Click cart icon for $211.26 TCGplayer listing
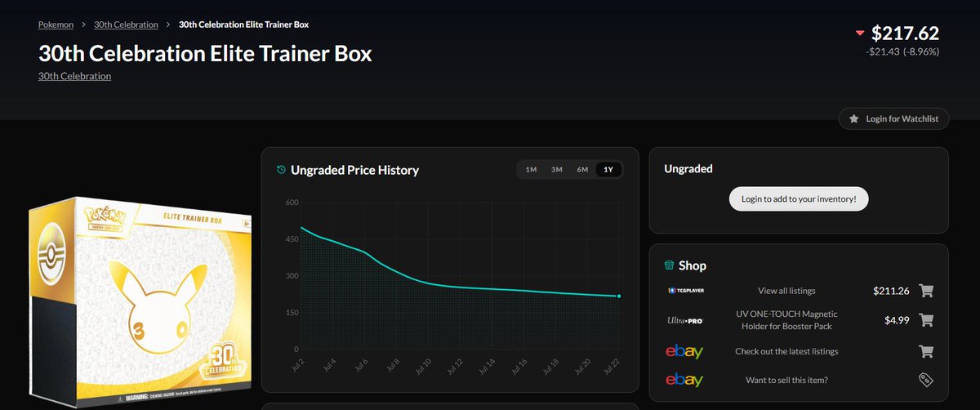The height and width of the screenshot is (410, 980). (x=926, y=290)
